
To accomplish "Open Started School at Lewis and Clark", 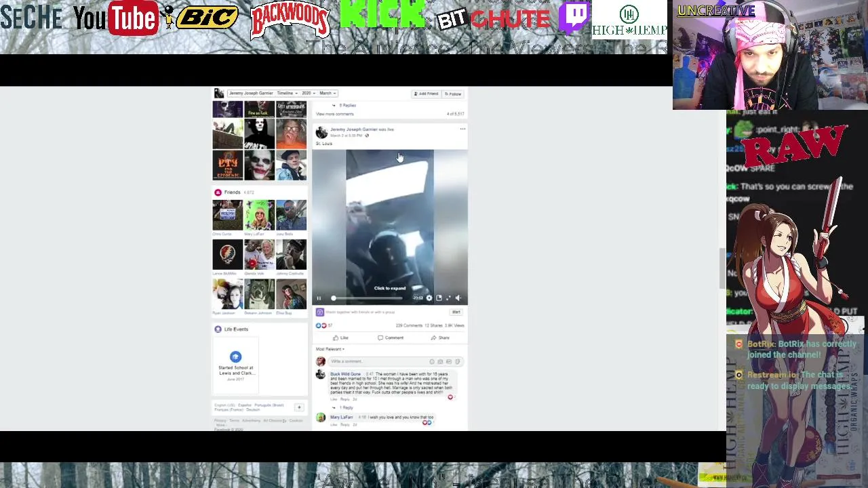I will 236,370.
